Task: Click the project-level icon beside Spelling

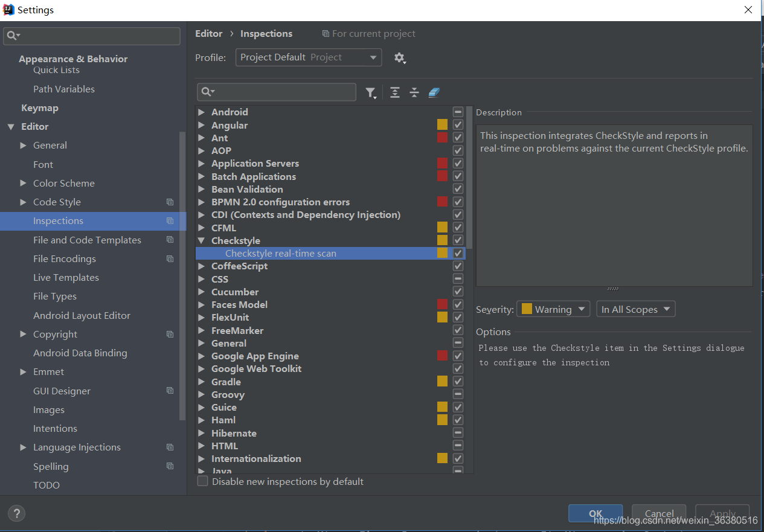Action: [170, 466]
